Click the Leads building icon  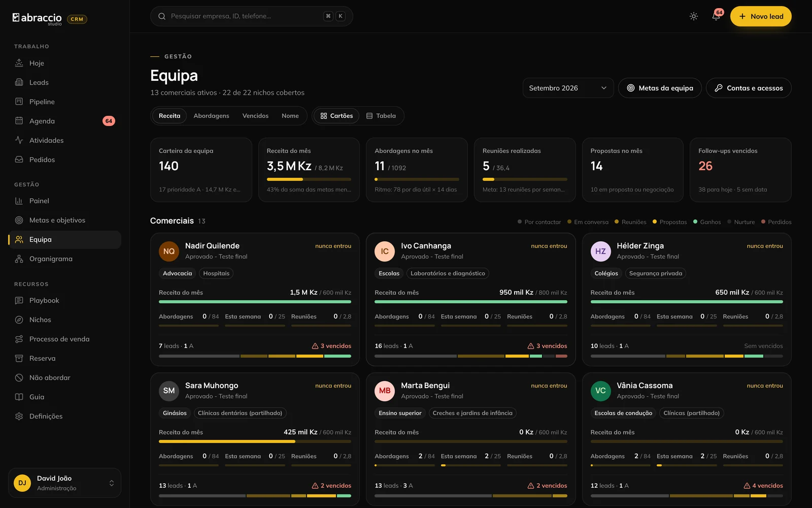pyautogui.click(x=19, y=82)
